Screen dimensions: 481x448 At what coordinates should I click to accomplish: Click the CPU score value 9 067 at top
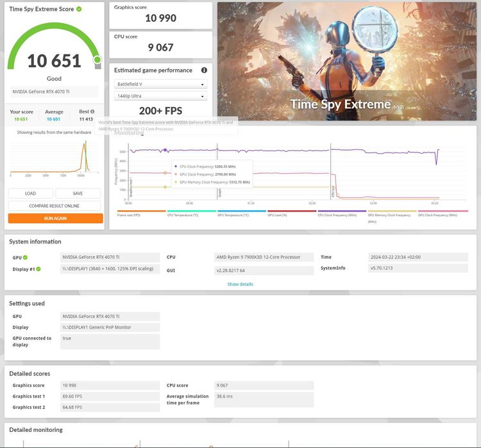[160, 47]
